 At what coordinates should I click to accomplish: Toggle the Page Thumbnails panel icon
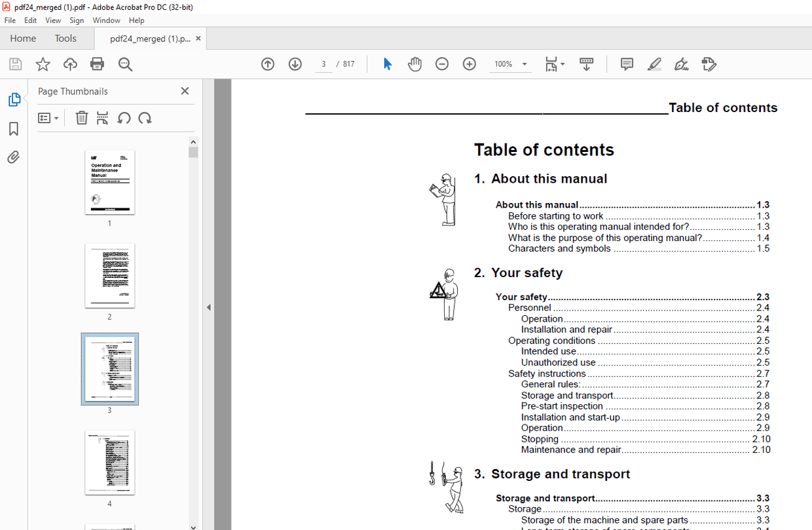(x=14, y=100)
